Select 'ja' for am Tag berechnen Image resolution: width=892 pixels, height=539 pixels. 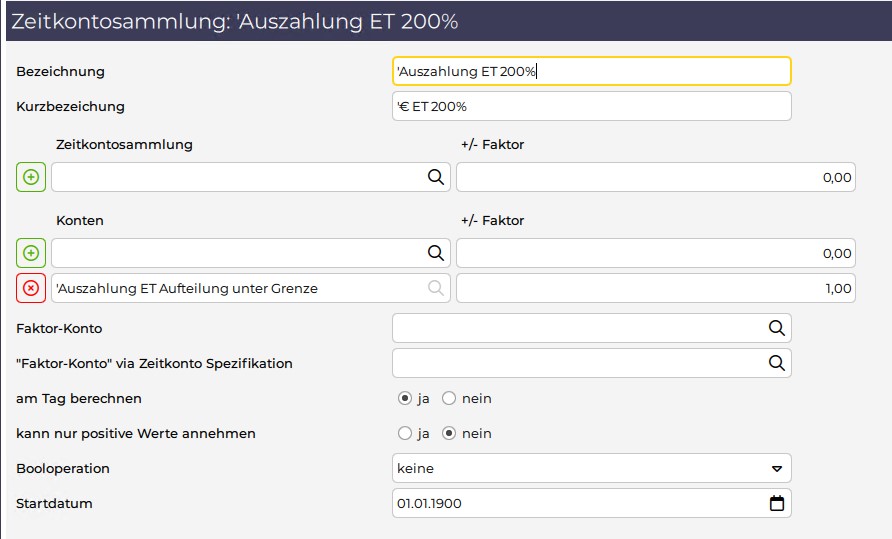click(x=404, y=398)
